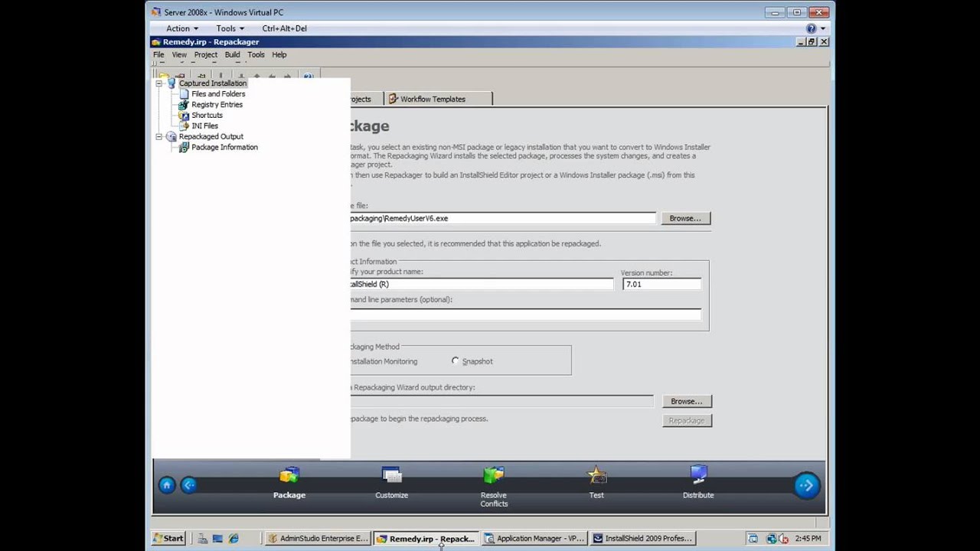Viewport: 980px width, 551px height.
Task: Open the Virtual PC Tools dropdown
Action: point(230,28)
